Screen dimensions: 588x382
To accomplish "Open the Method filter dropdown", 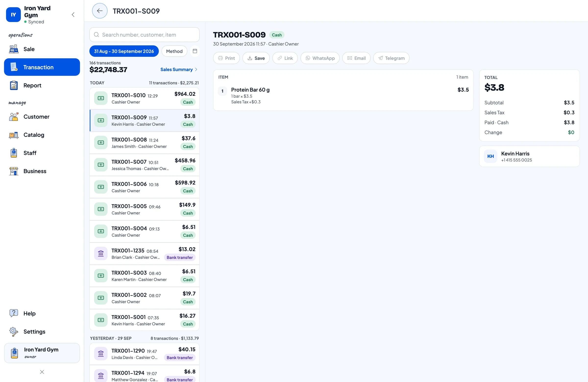I will (x=174, y=51).
